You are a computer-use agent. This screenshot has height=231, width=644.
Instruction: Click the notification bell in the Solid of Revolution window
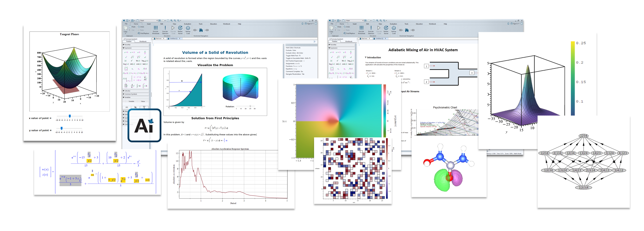tap(302, 24)
